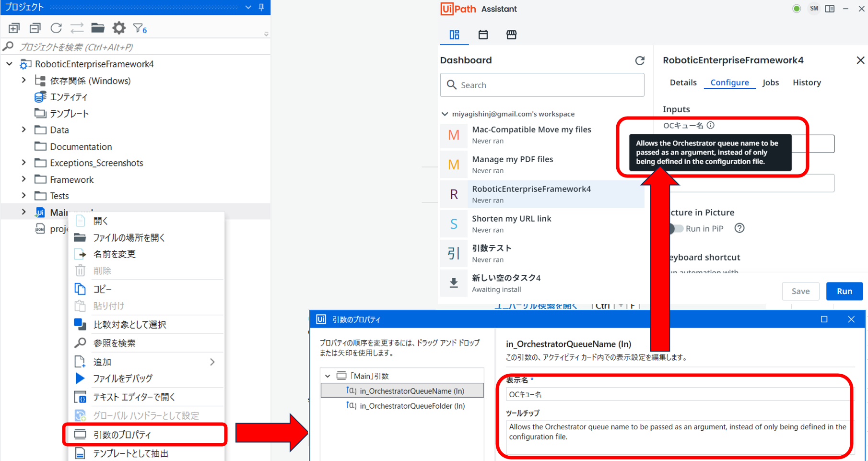Select in_OrchestratorQueueFolder (In) argument
The width and height of the screenshot is (868, 461).
pyautogui.click(x=402, y=406)
